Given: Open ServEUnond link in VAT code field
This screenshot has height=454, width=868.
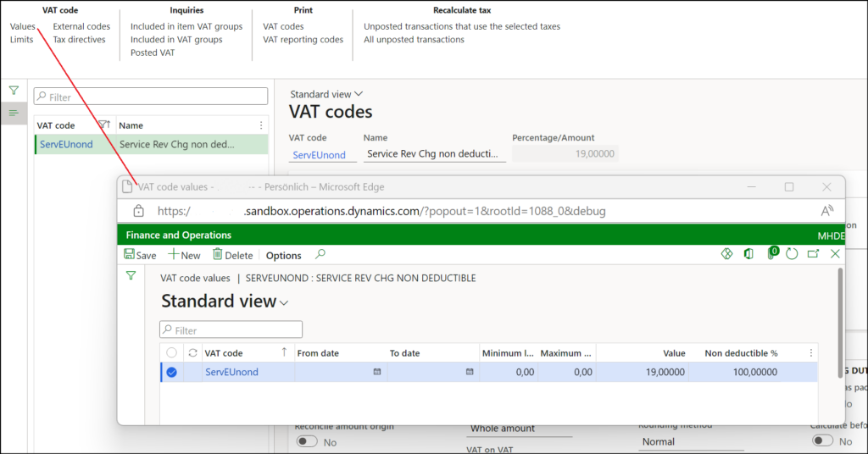Looking at the screenshot, I should (x=319, y=155).
